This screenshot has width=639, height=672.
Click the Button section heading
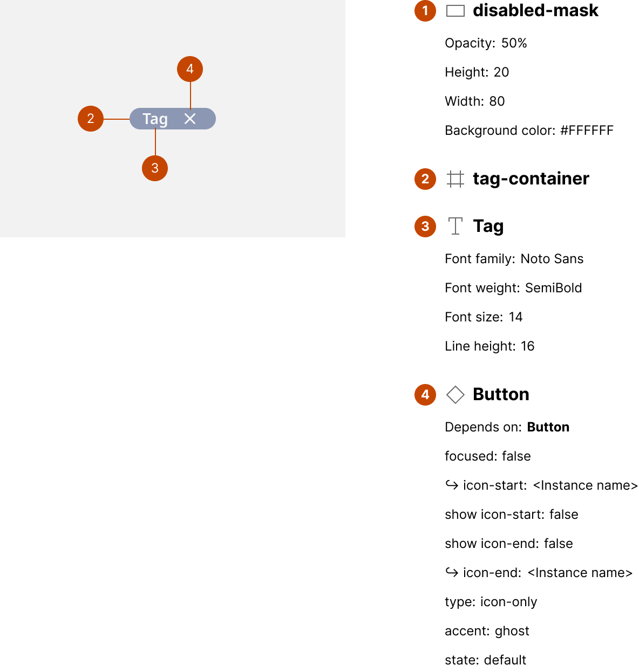(x=501, y=394)
